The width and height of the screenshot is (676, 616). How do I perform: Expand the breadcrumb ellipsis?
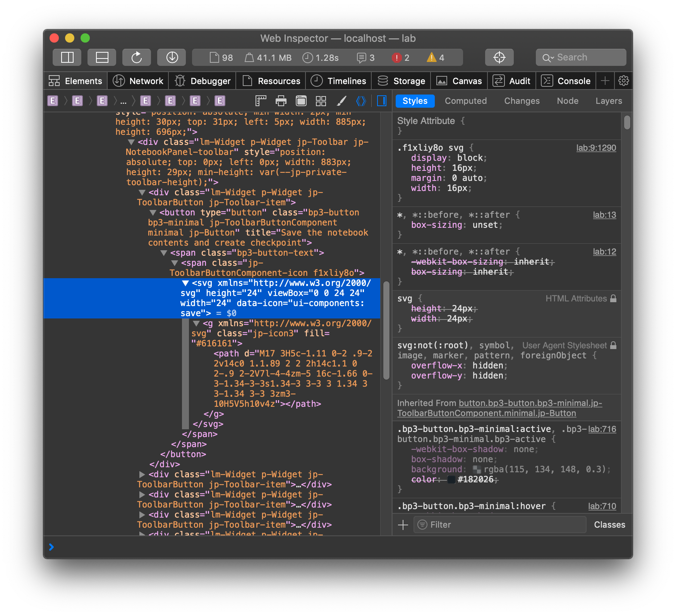[x=123, y=102]
